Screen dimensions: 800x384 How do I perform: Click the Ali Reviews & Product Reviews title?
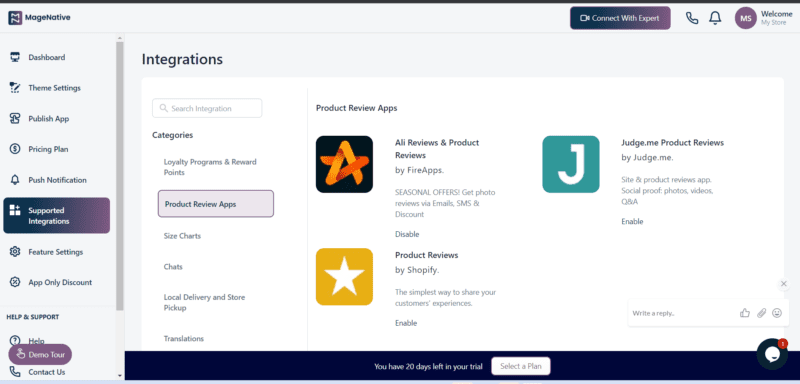pos(437,149)
